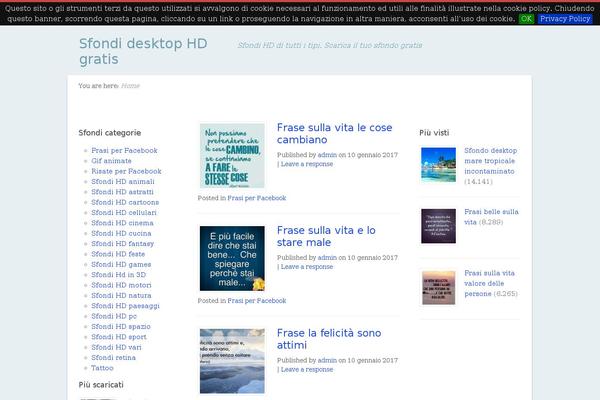
Task: Open Frasi per Facebook tag under 'stare male' post
Action: (x=257, y=300)
